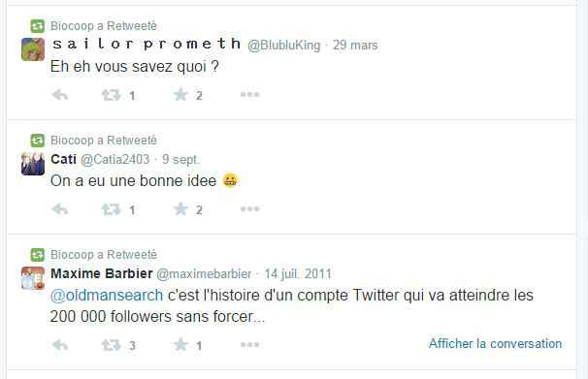Favorite the sailor prometh tweet with star
Viewport: 588px width, 379px height.
(x=180, y=95)
